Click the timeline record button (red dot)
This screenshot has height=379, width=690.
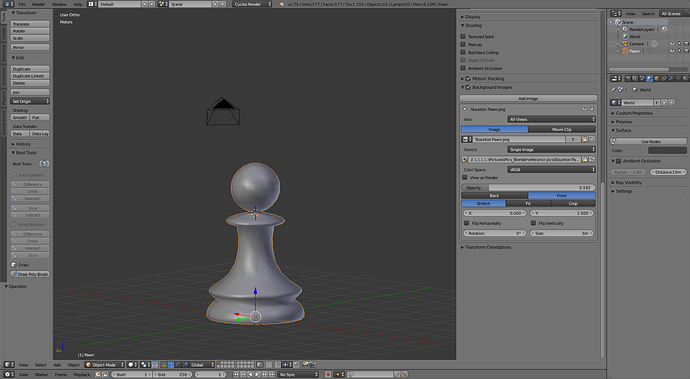[328, 374]
